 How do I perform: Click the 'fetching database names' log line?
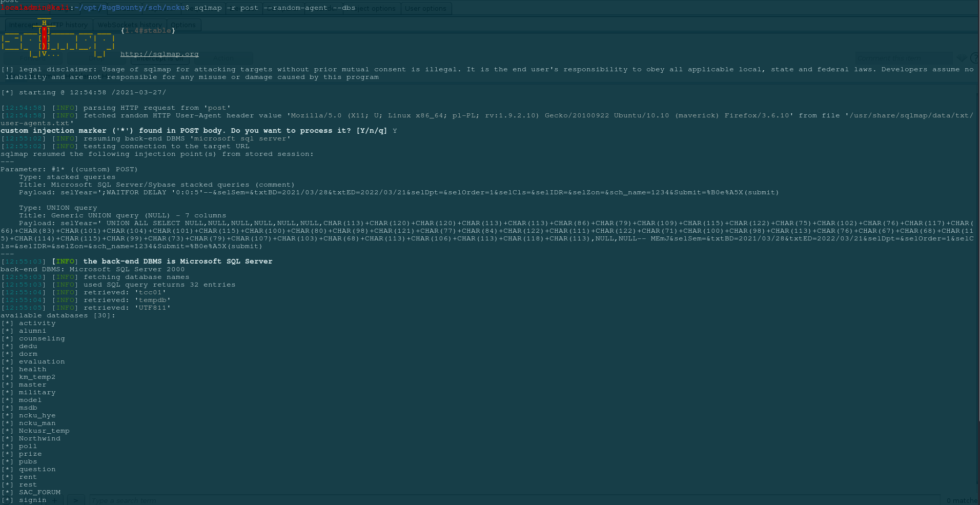click(95, 277)
